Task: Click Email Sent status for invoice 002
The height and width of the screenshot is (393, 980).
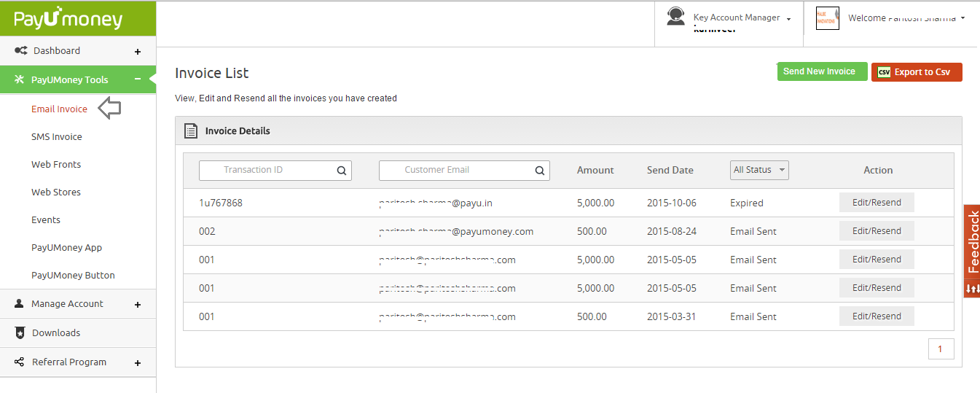Action: [x=753, y=231]
